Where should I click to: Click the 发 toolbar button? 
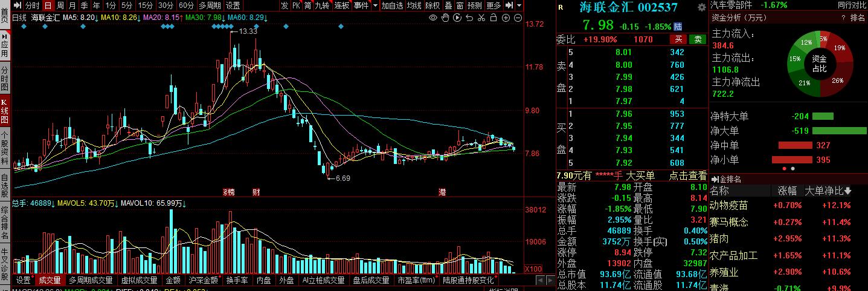click(x=285, y=5)
